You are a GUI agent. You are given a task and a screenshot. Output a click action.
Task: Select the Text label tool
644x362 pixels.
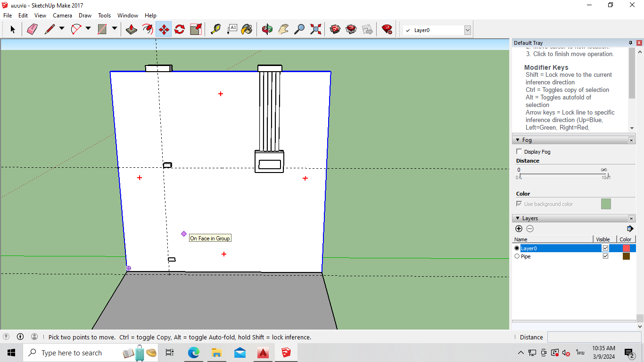[x=231, y=29]
